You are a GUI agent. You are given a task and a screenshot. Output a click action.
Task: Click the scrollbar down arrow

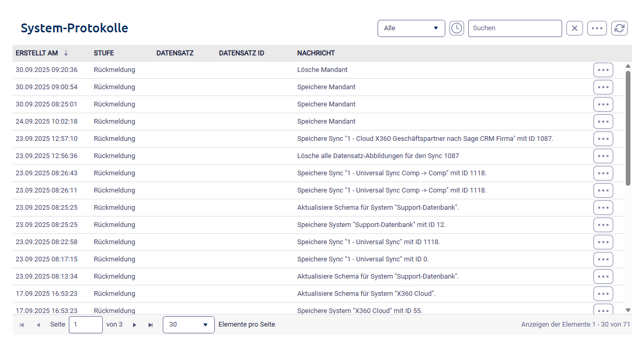pyautogui.click(x=628, y=310)
